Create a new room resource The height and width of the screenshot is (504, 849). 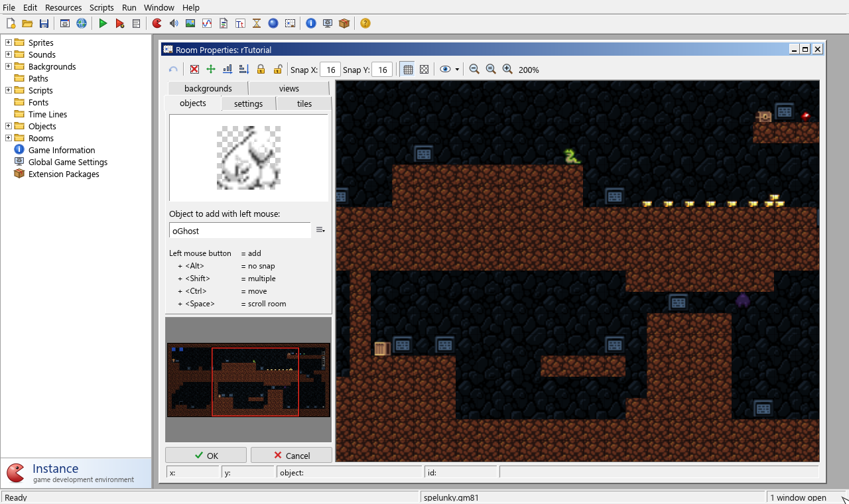pyautogui.click(x=290, y=23)
